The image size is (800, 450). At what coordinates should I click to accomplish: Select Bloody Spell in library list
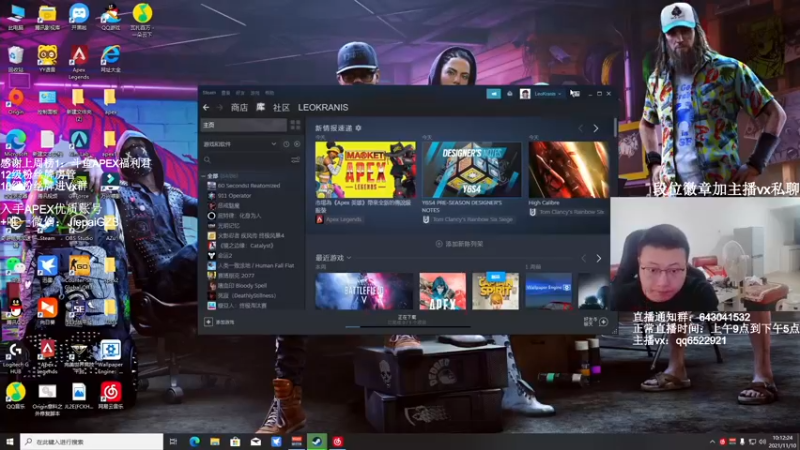tap(242, 286)
